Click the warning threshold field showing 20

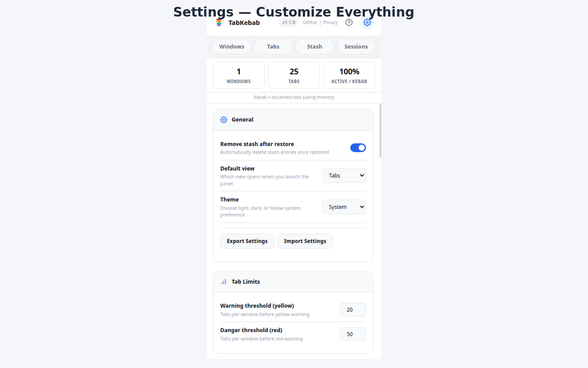point(353,310)
